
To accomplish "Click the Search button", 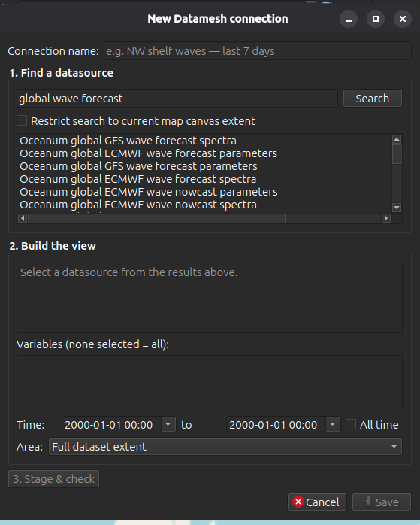I will tap(373, 98).
